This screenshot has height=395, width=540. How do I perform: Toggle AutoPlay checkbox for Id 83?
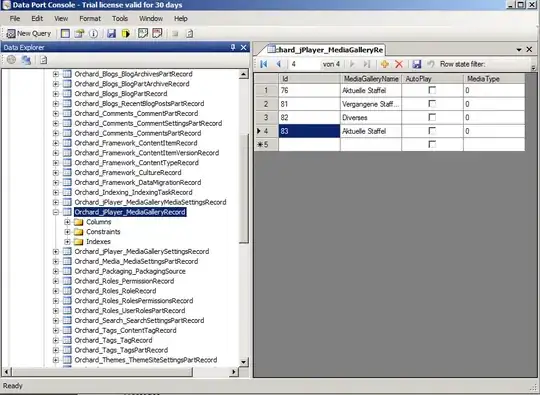432,131
